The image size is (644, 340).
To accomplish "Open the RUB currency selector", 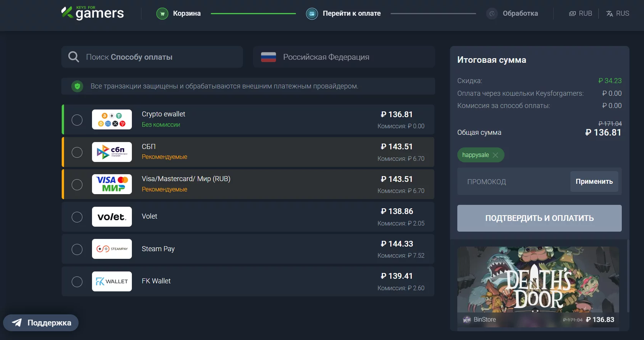I will pyautogui.click(x=580, y=13).
